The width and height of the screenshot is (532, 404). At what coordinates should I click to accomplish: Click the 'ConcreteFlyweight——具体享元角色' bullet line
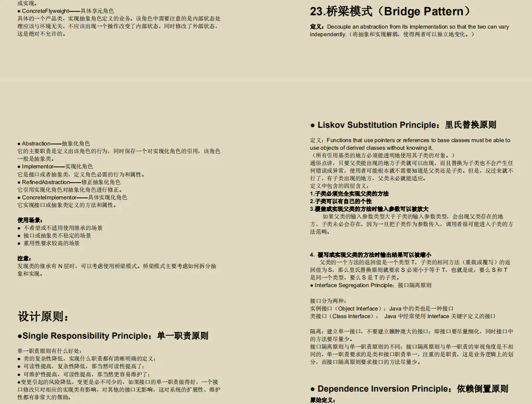[66, 11]
